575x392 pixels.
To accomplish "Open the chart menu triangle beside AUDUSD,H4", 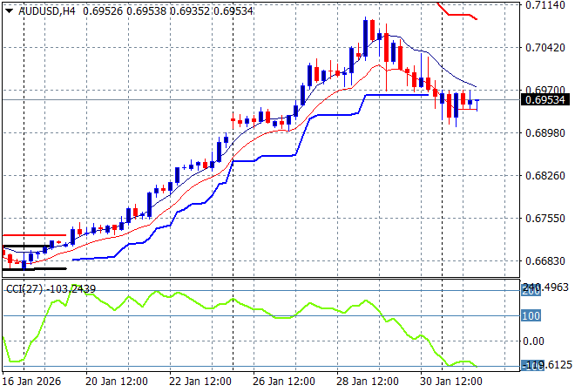I will (x=10, y=11).
